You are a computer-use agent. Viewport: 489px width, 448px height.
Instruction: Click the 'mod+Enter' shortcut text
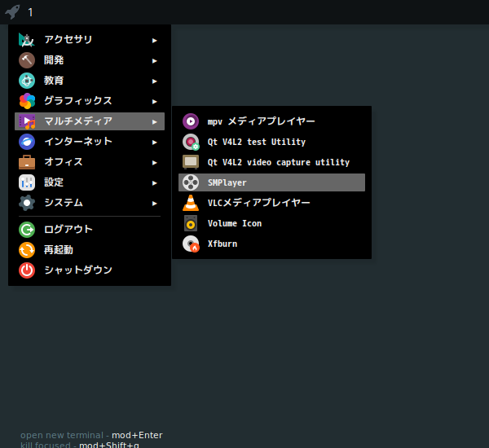coord(137,435)
